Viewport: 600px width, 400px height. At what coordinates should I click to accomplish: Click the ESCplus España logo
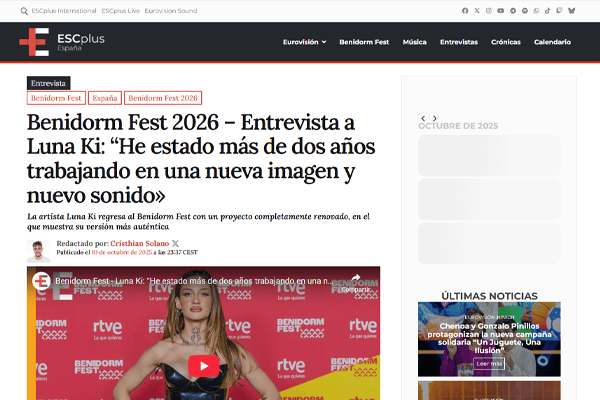tap(62, 42)
